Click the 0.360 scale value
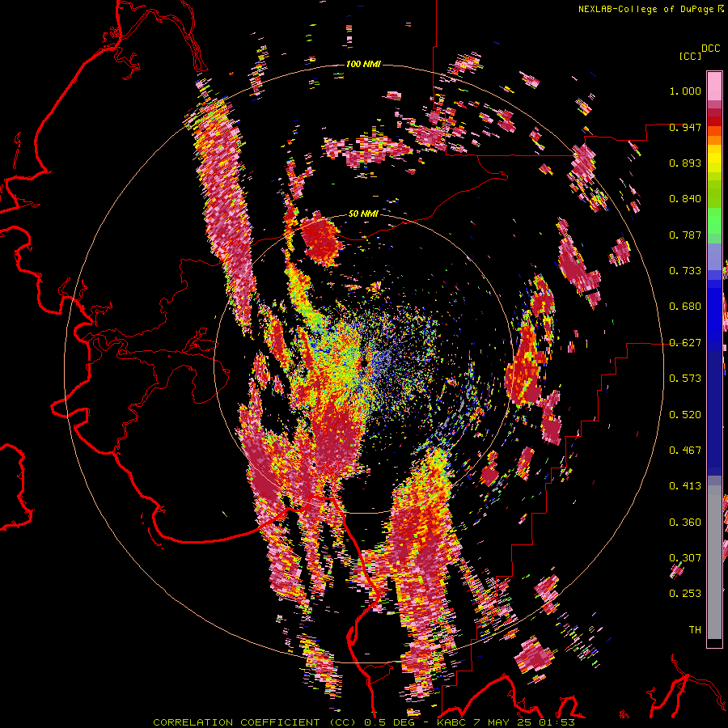Image resolution: width=728 pixels, height=728 pixels. (x=685, y=523)
